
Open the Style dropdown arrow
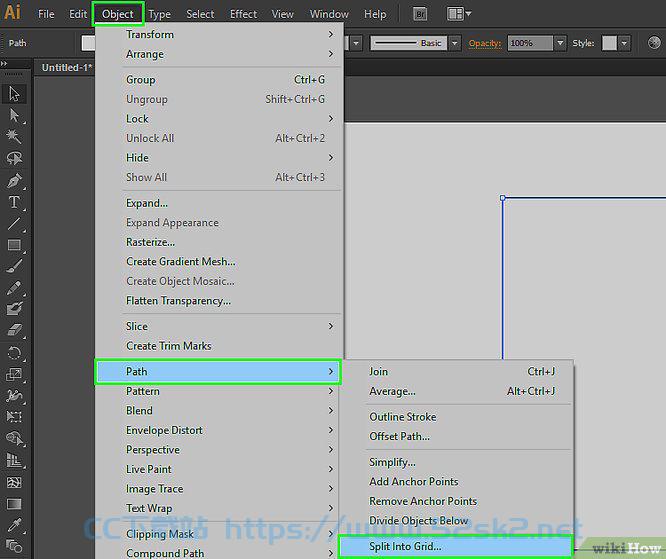click(x=624, y=43)
